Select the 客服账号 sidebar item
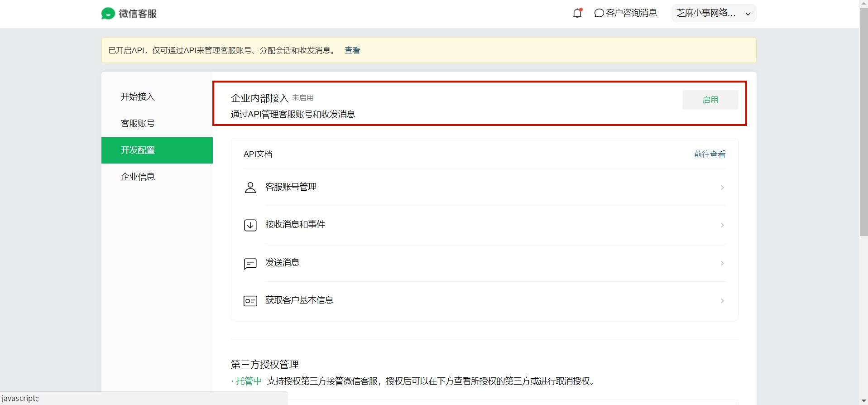The height and width of the screenshot is (405, 868). [157, 124]
